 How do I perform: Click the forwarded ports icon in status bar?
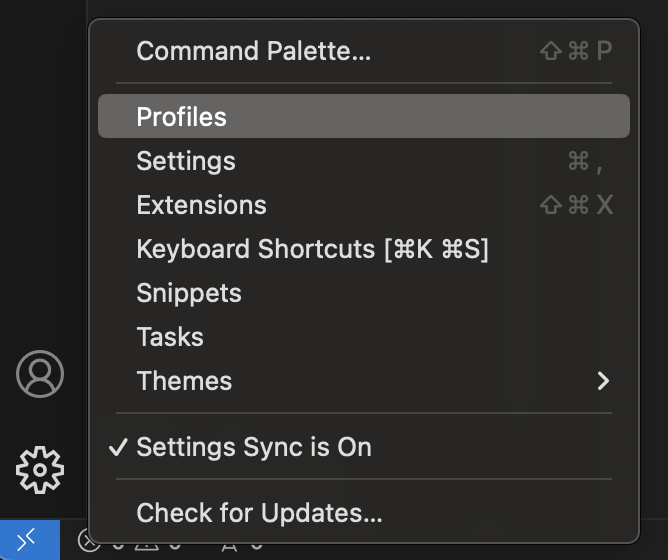[x=229, y=545]
